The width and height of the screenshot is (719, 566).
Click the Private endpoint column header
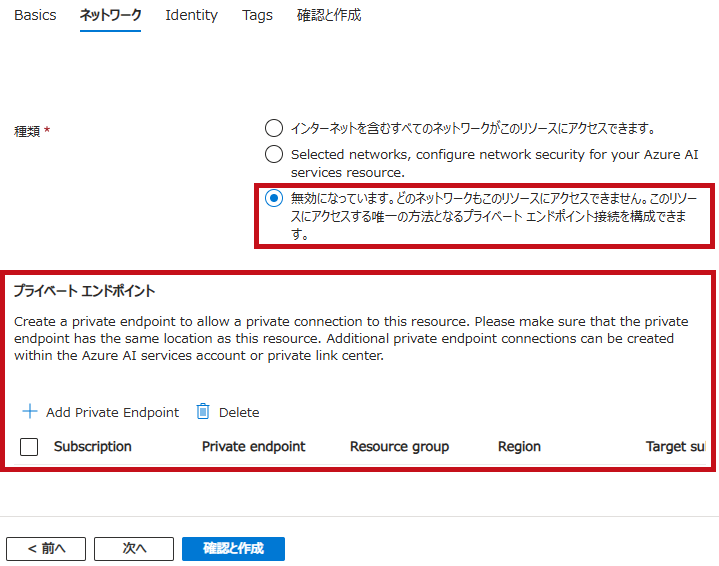(x=253, y=447)
